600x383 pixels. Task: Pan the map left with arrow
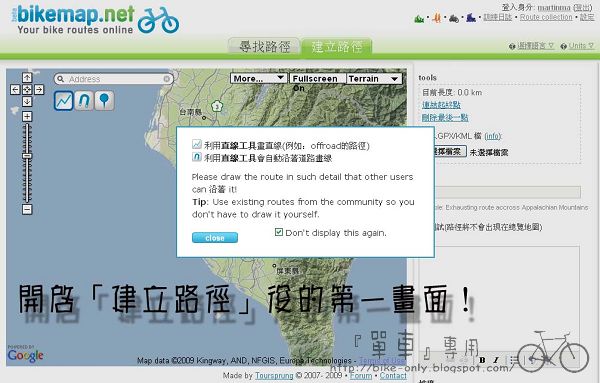click(15, 90)
